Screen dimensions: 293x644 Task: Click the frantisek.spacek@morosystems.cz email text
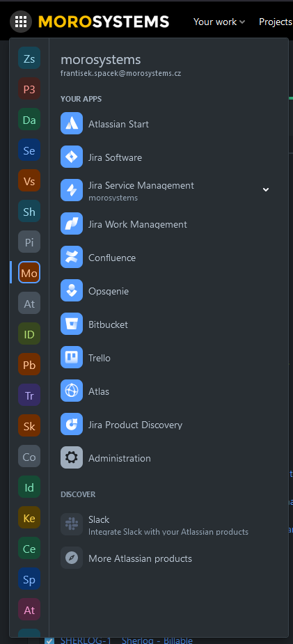point(120,74)
